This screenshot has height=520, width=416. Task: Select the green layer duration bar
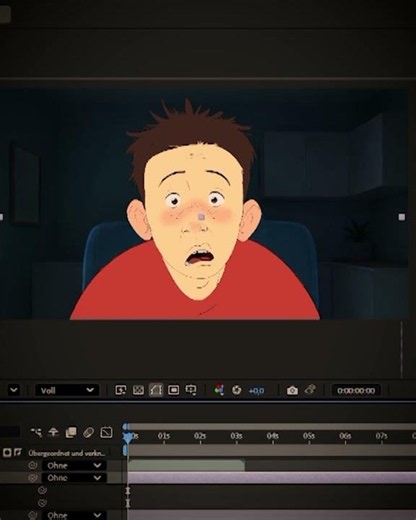186,465
